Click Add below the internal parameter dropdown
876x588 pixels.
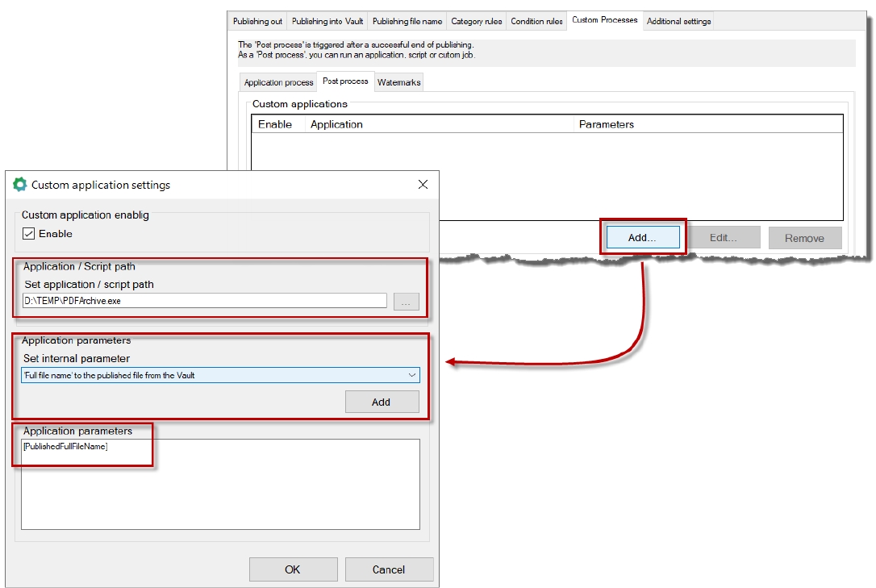tap(382, 402)
